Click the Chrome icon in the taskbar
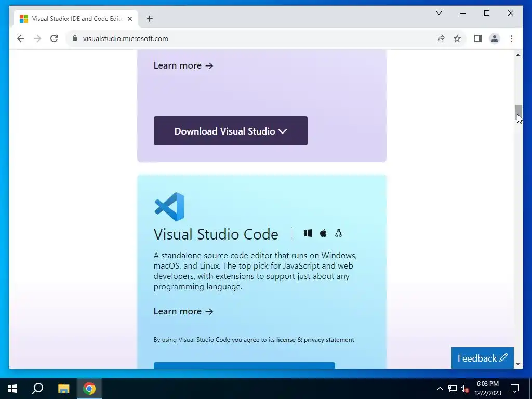 89,389
